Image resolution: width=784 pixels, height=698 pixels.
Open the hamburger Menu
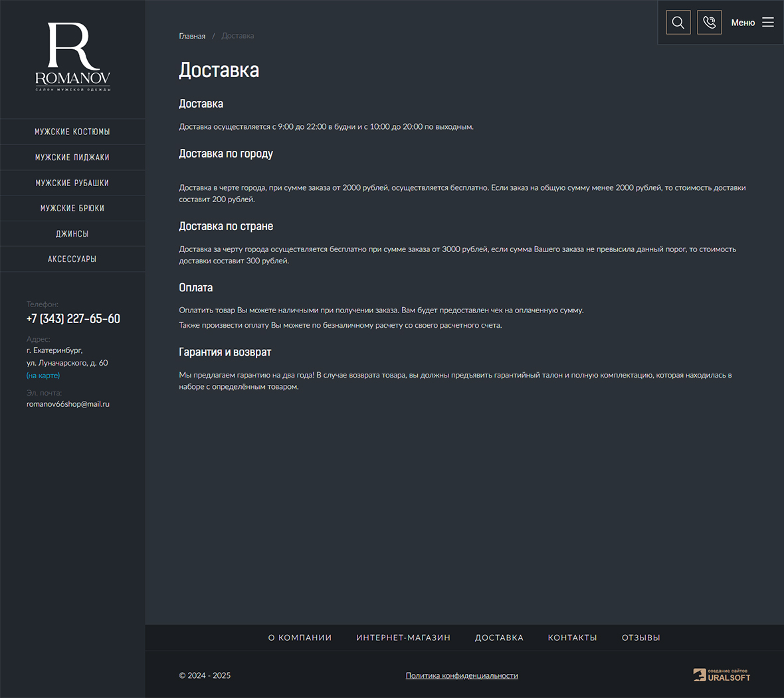click(752, 23)
